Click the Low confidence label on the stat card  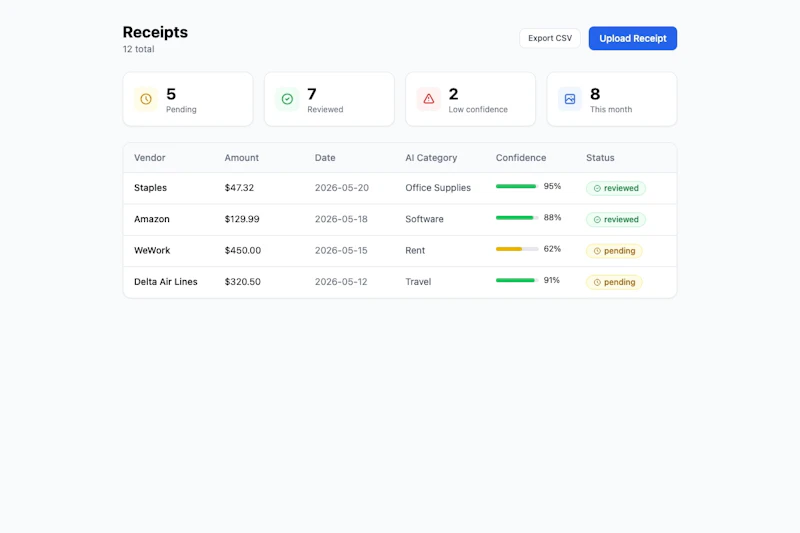click(x=478, y=109)
